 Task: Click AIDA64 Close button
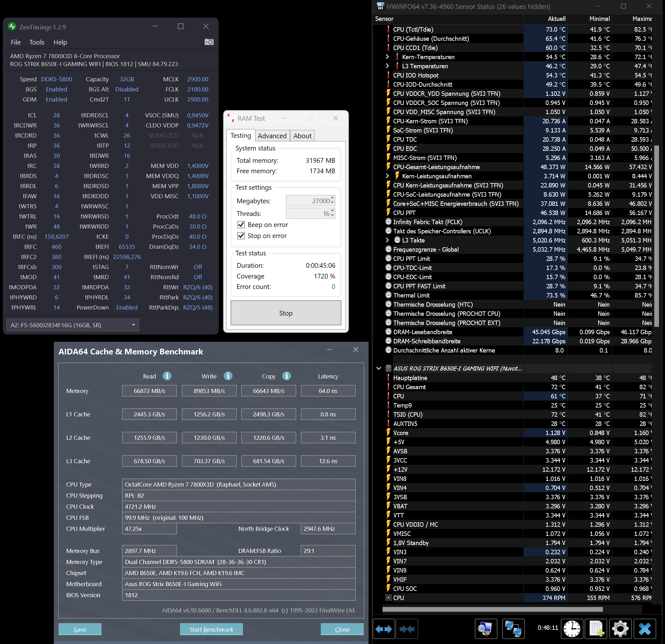[x=342, y=629]
